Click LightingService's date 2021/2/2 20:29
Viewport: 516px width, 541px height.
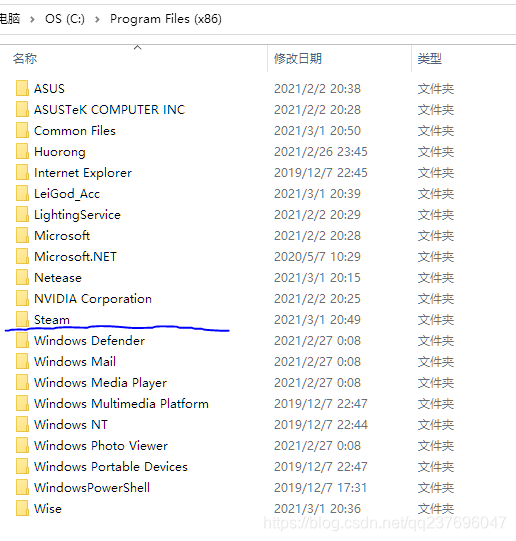[317, 215]
